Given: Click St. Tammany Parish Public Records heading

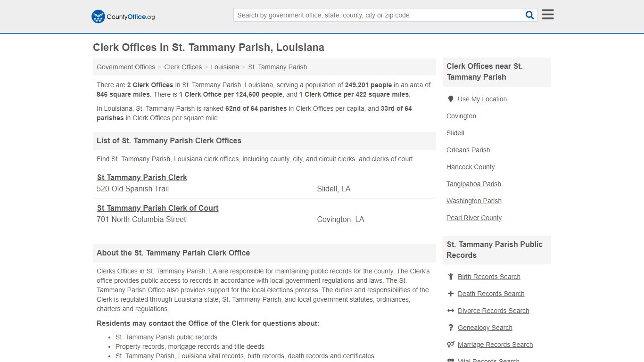Looking at the screenshot, I should 495,250.
